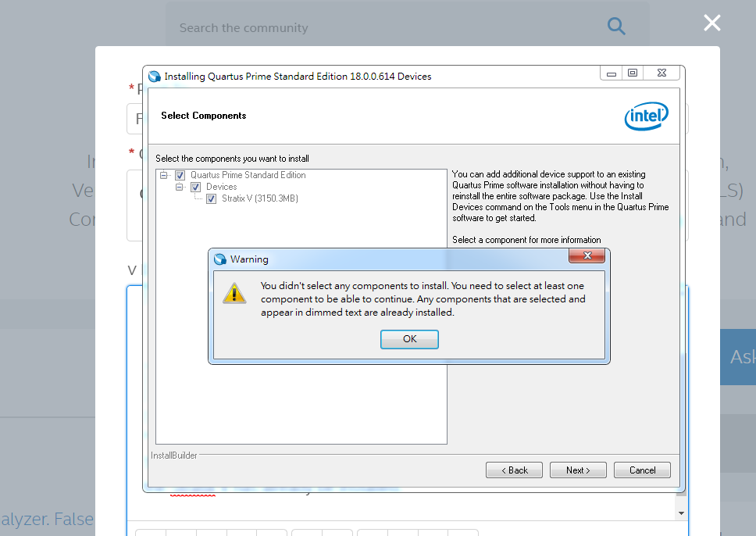Cancel the installation
The width and height of the screenshot is (756, 536).
(642, 470)
